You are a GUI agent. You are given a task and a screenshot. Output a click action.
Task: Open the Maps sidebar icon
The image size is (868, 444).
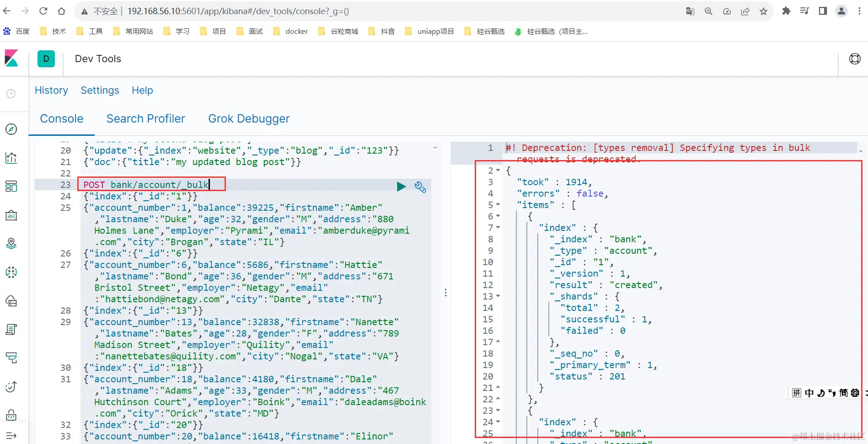[x=11, y=244]
